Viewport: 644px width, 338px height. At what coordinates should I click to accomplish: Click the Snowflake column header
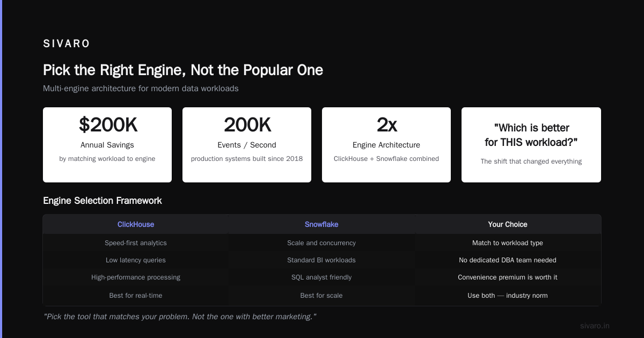tap(321, 224)
